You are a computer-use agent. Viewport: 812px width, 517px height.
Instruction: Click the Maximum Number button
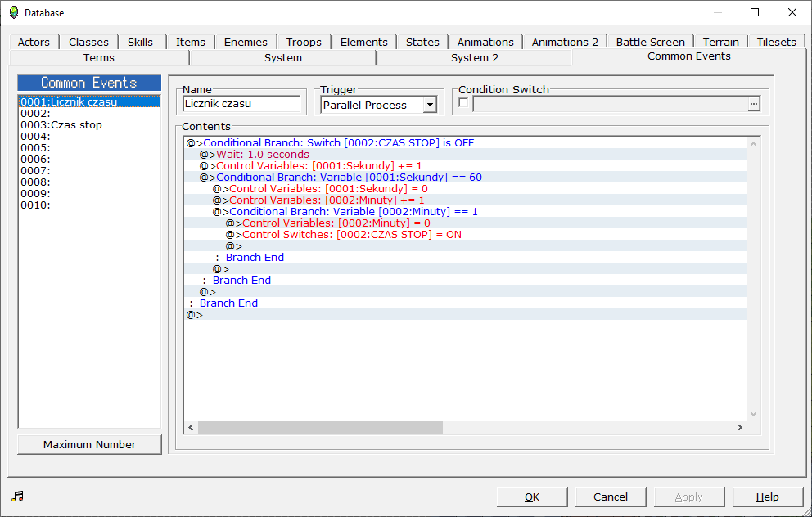pyautogui.click(x=89, y=444)
